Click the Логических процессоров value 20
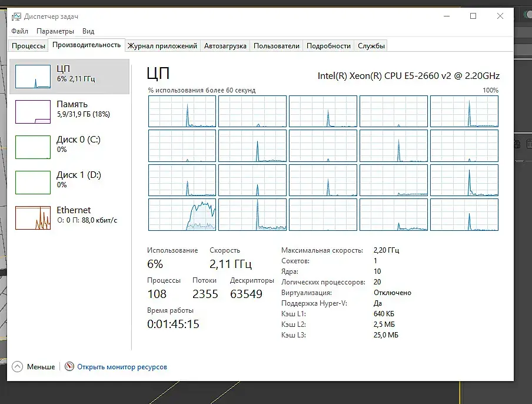 click(377, 282)
